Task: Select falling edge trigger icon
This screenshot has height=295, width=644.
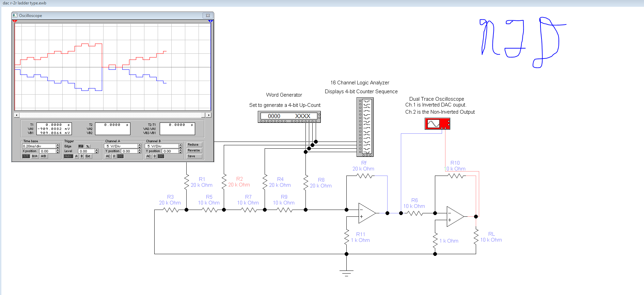Action: (88, 146)
